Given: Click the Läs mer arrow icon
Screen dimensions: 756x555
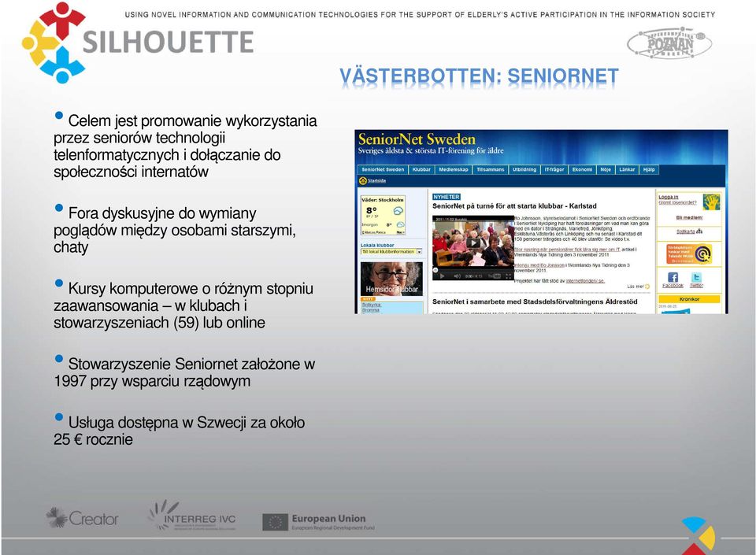Looking at the screenshot, I should pyautogui.click(x=647, y=287).
